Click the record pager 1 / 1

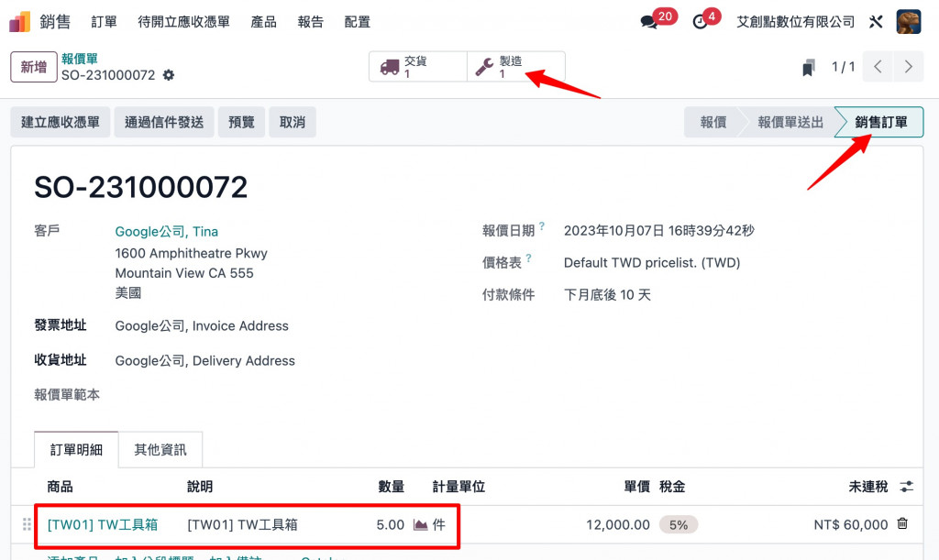[x=844, y=66]
